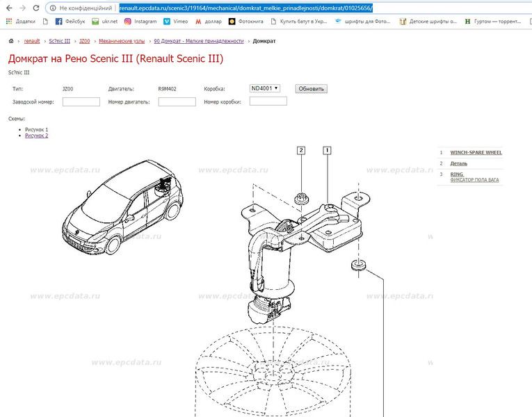This screenshot has height=417, width=532.
Task: Open the ukr.net mail bookmark
Action: click(x=104, y=22)
